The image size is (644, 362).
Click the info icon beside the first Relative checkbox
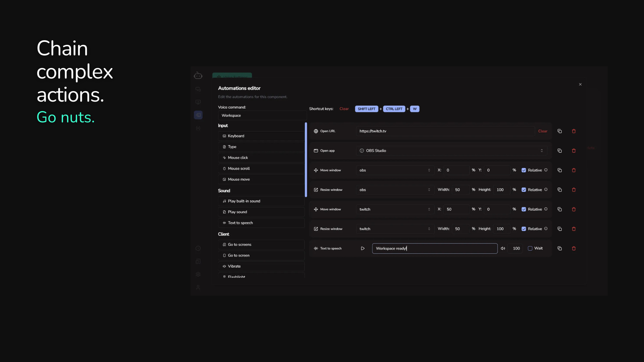tap(546, 170)
